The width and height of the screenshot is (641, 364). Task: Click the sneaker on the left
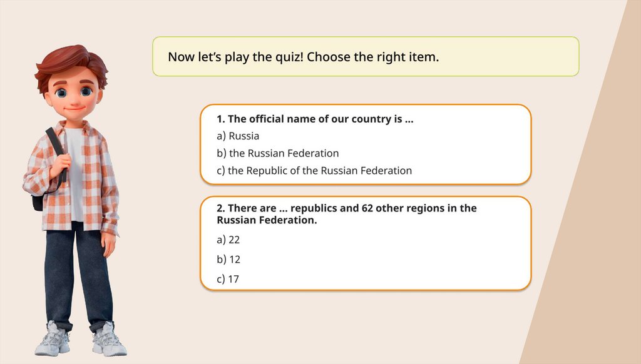coord(53,341)
